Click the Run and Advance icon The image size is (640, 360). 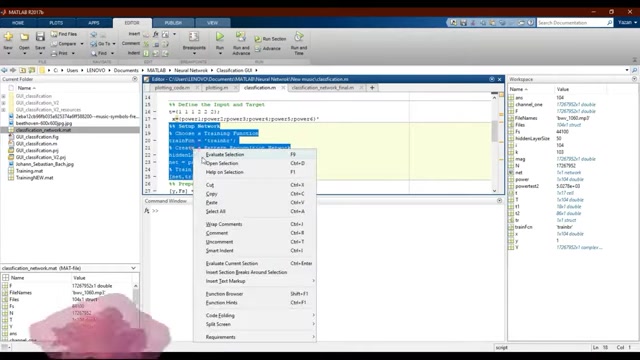pos(241,37)
